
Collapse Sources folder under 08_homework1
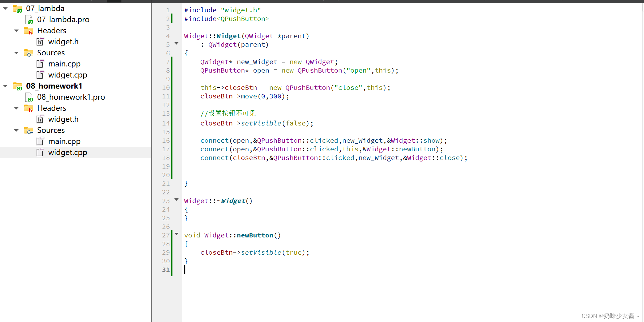[16, 130]
